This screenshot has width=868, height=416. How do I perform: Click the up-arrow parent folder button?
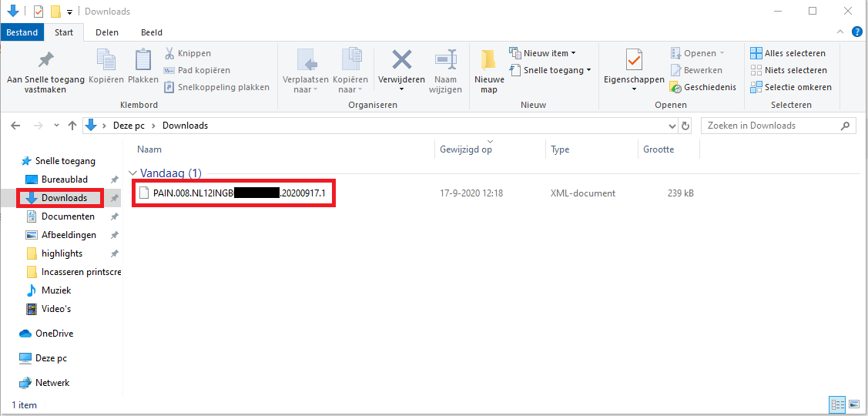tap(72, 126)
